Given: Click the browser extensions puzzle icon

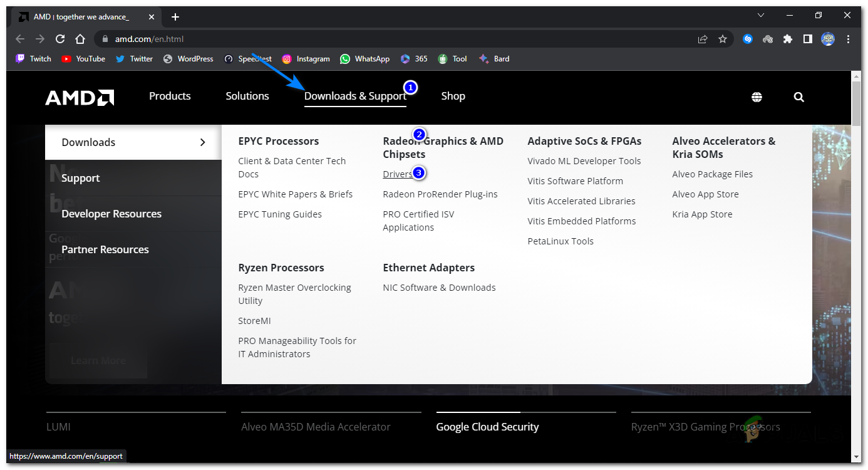Looking at the screenshot, I should [787, 39].
